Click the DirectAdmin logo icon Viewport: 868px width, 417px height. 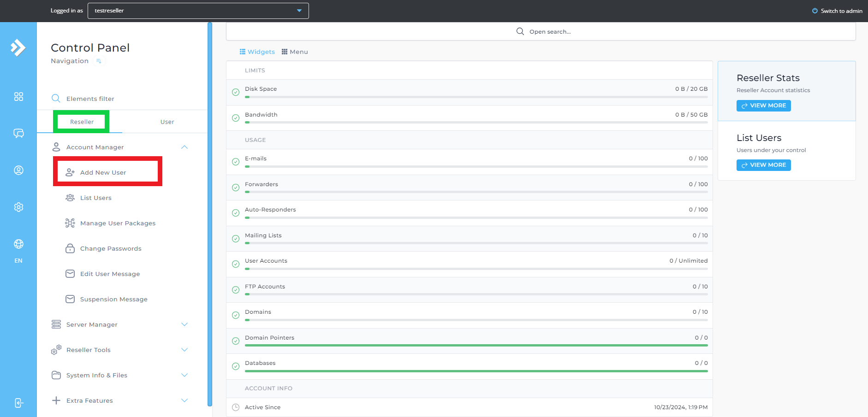(18, 47)
